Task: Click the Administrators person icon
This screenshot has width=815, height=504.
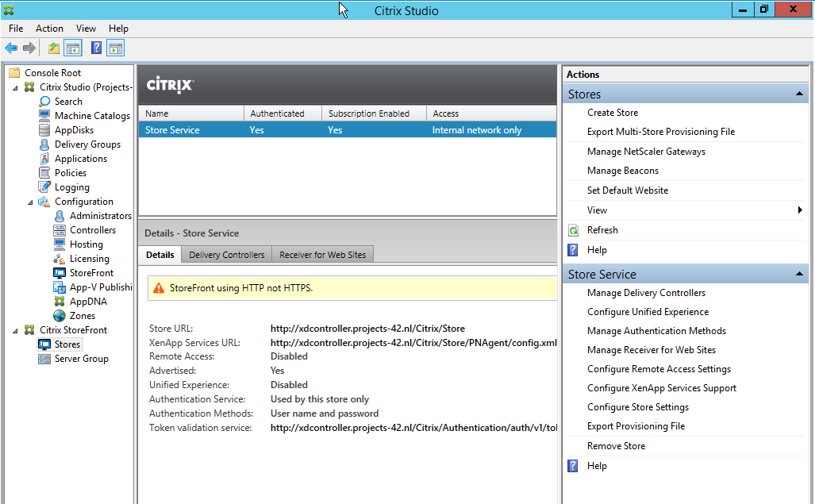Action: pos(60,216)
